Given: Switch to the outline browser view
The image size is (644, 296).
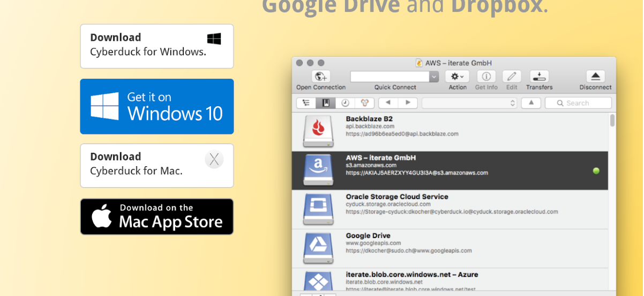Looking at the screenshot, I should (x=306, y=103).
